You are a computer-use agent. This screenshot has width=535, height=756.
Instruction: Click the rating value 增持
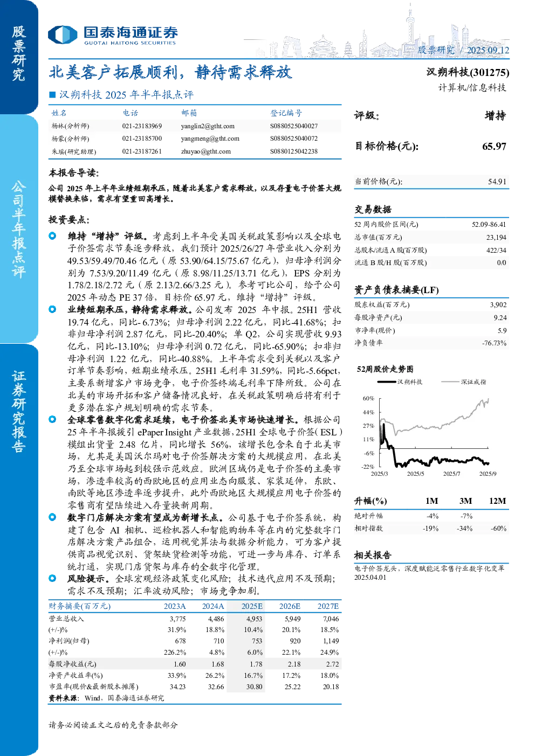(495, 116)
